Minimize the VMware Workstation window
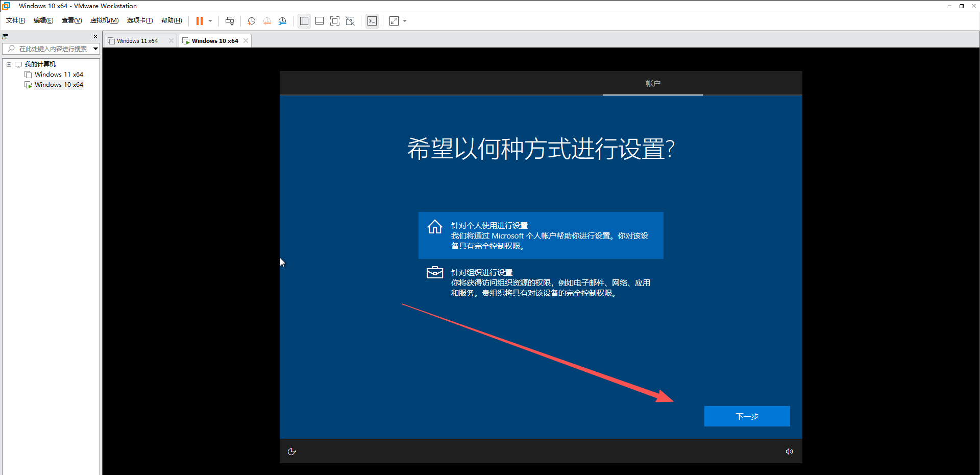Image resolution: width=980 pixels, height=475 pixels. click(x=949, y=6)
